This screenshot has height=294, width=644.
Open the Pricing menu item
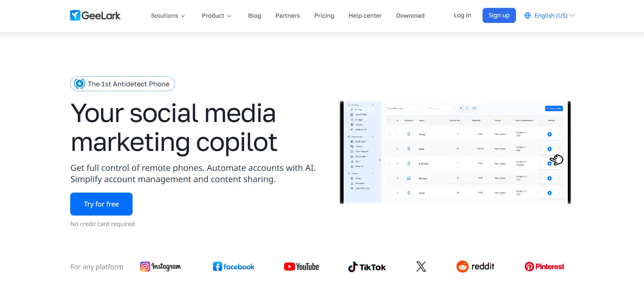point(324,15)
